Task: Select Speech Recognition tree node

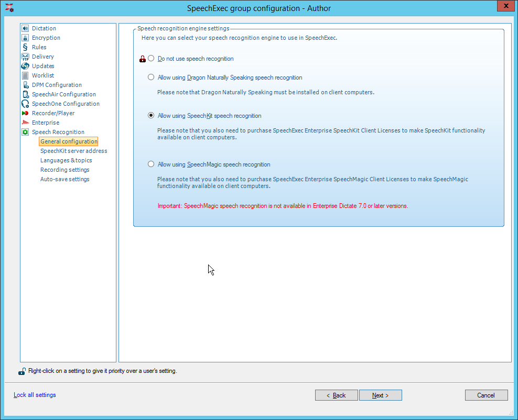Action: pos(58,132)
